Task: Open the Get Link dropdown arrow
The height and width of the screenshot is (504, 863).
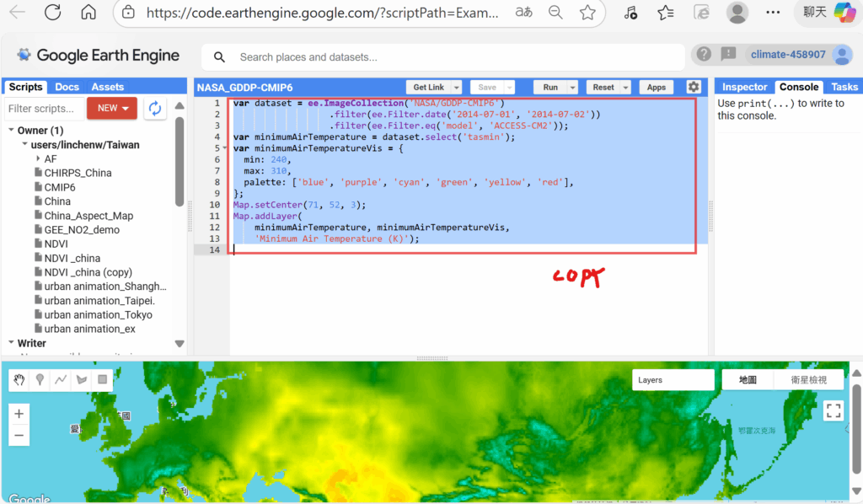Action: 457,88
